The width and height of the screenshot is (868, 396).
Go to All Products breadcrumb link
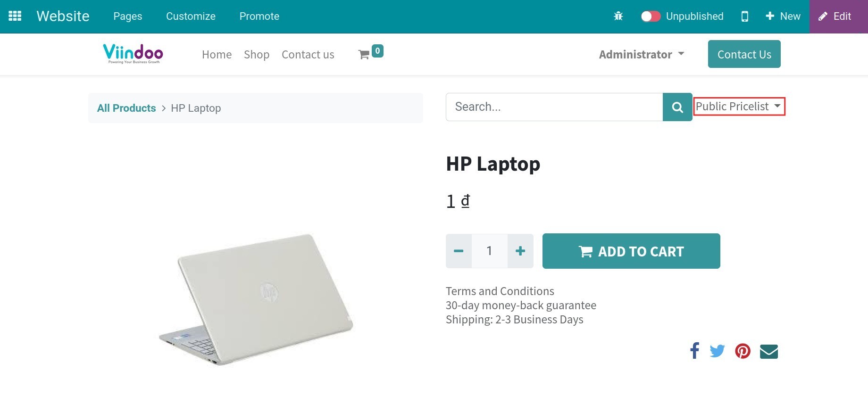point(126,108)
